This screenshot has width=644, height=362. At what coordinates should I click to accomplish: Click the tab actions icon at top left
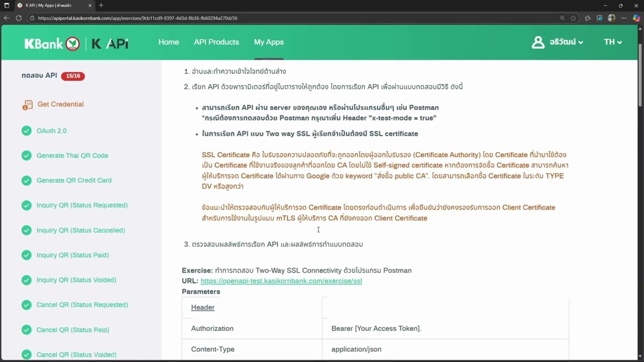click(x=7, y=5)
